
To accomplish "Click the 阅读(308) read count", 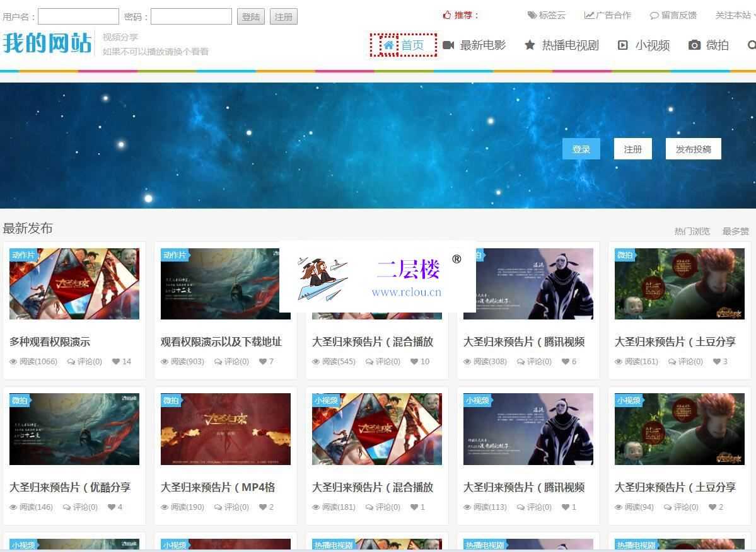I will [x=490, y=361].
